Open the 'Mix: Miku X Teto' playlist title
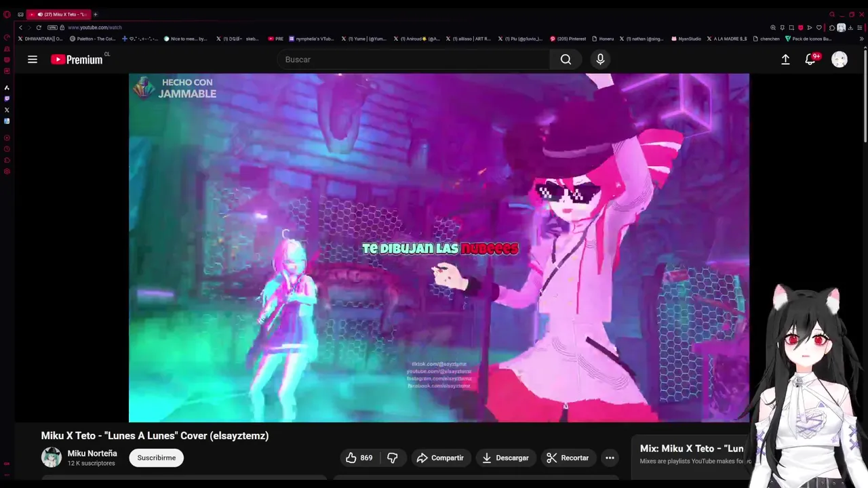Viewport: 868px width, 488px height. (692, 449)
